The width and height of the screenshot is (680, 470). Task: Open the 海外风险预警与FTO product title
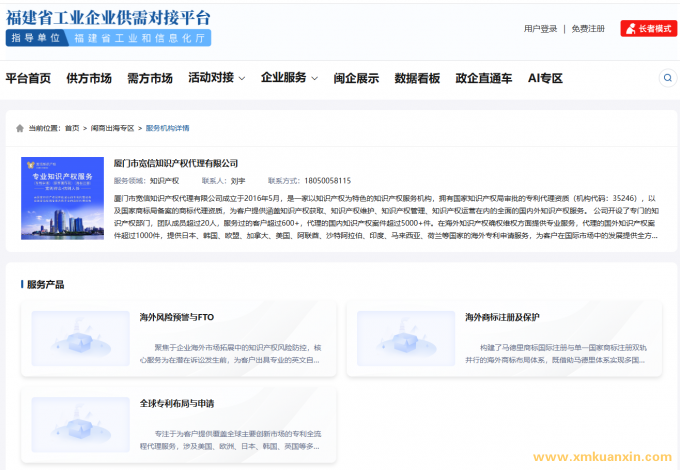click(x=177, y=317)
